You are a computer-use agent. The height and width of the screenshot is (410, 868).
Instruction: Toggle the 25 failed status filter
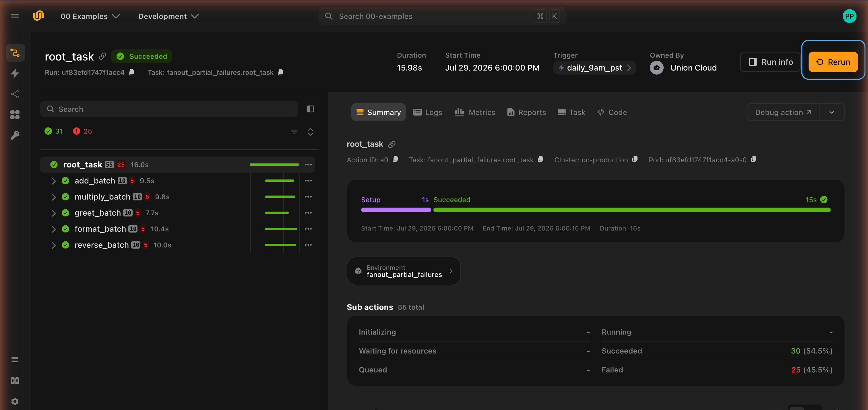83,131
